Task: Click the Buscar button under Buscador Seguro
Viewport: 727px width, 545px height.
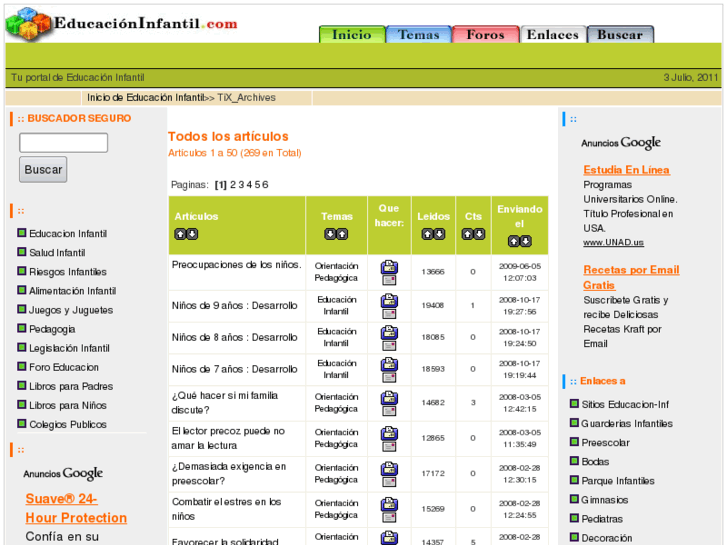Action: coord(43,169)
